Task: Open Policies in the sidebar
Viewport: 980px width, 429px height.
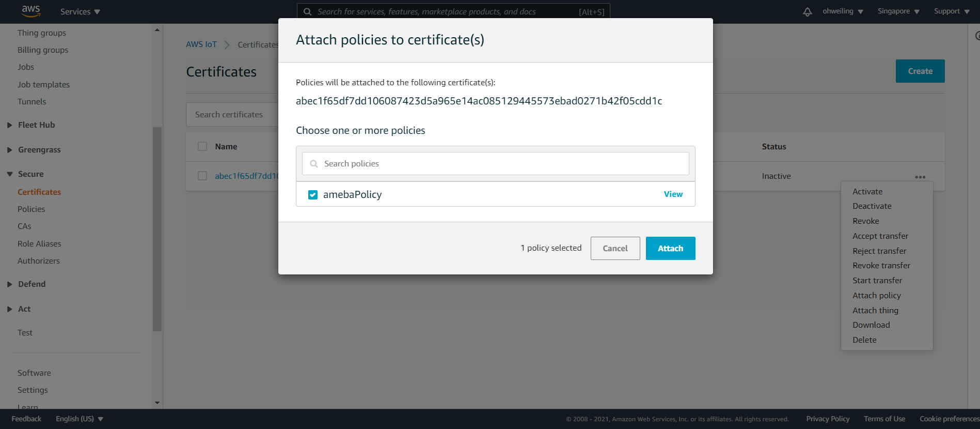Action: tap(31, 209)
